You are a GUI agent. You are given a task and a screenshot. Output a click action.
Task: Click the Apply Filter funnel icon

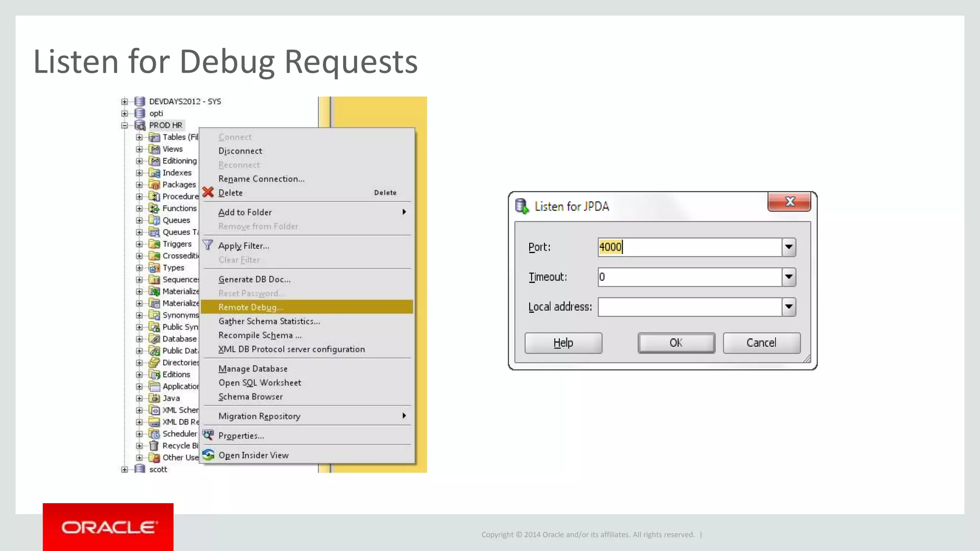coord(208,245)
